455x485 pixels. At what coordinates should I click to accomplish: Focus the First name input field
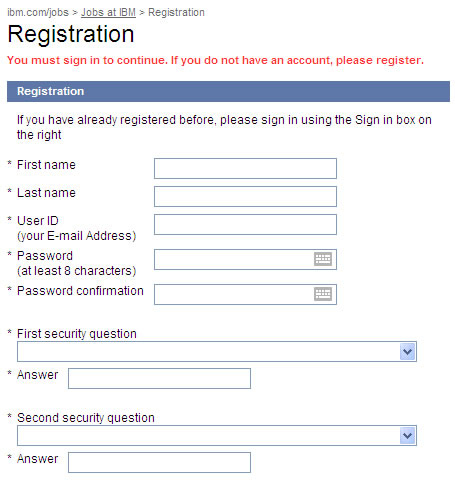[x=245, y=168]
